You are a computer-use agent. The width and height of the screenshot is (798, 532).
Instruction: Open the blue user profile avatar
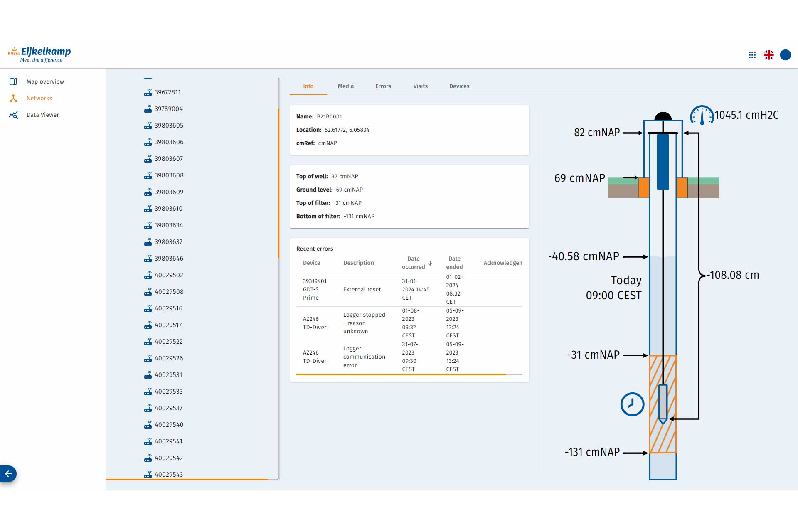point(785,55)
